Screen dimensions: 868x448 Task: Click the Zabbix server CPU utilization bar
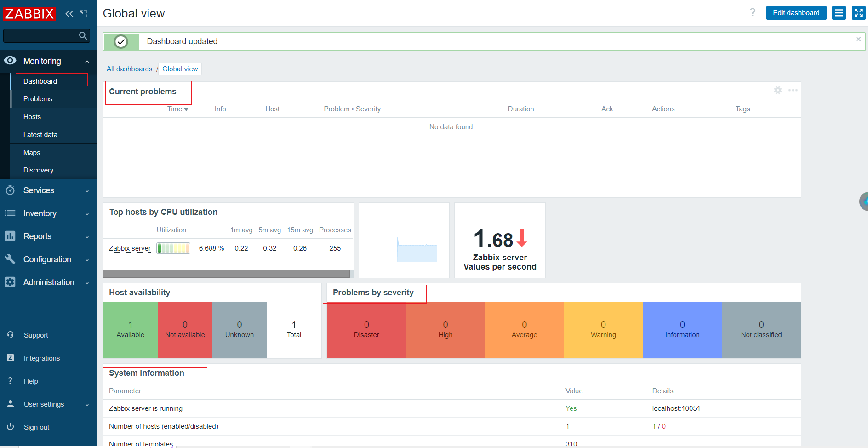[x=173, y=248]
